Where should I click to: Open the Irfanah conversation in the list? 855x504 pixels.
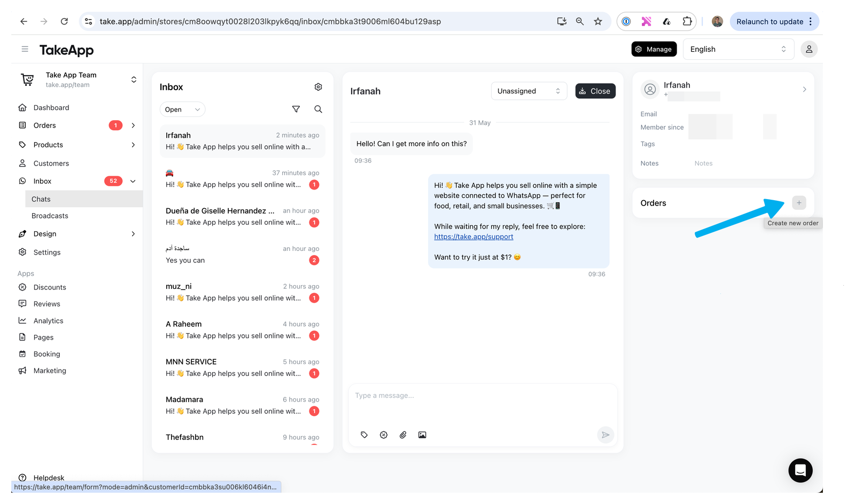point(242,141)
